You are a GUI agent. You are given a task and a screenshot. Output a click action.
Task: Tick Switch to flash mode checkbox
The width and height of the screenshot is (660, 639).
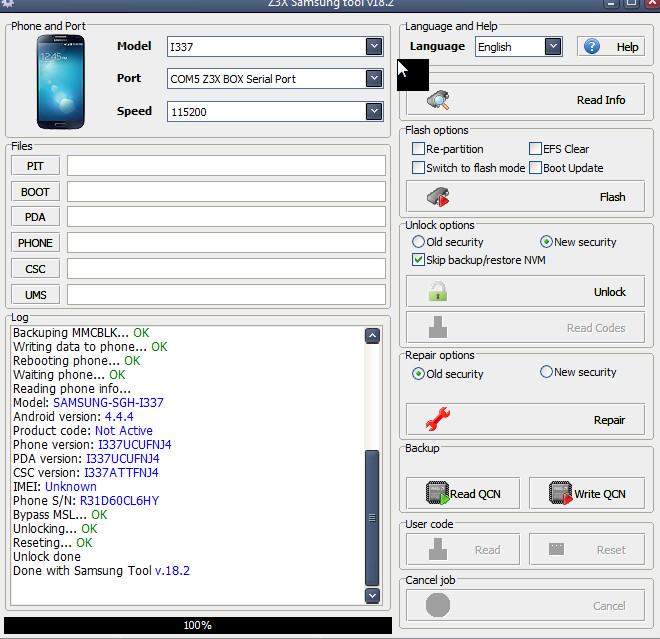[x=418, y=168]
